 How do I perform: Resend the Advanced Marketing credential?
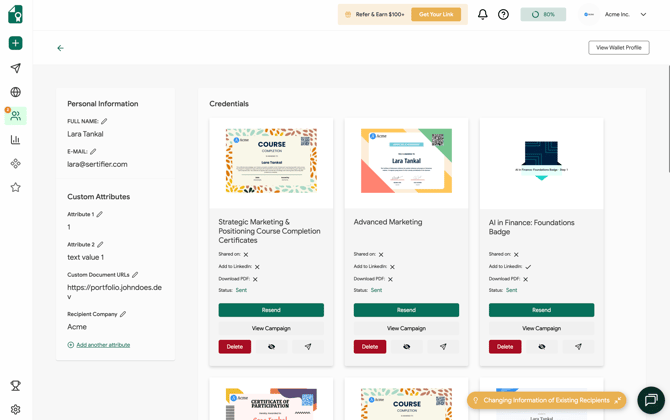point(406,310)
